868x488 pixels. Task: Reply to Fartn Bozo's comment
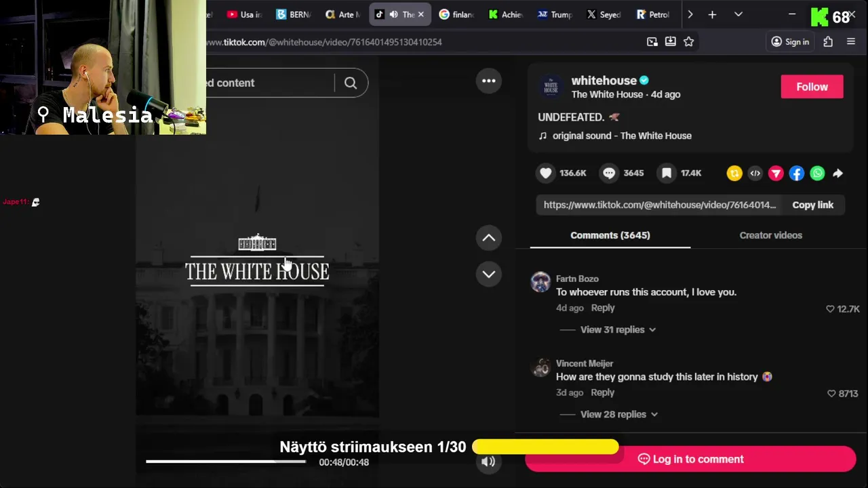(x=602, y=308)
